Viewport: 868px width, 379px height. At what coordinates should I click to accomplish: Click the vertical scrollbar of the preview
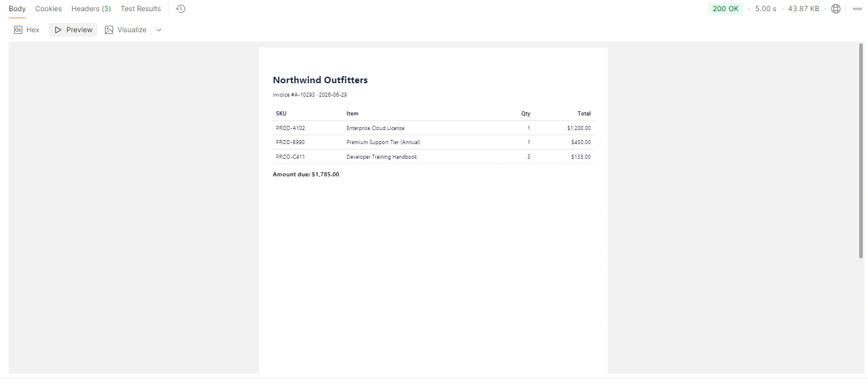[x=861, y=151]
